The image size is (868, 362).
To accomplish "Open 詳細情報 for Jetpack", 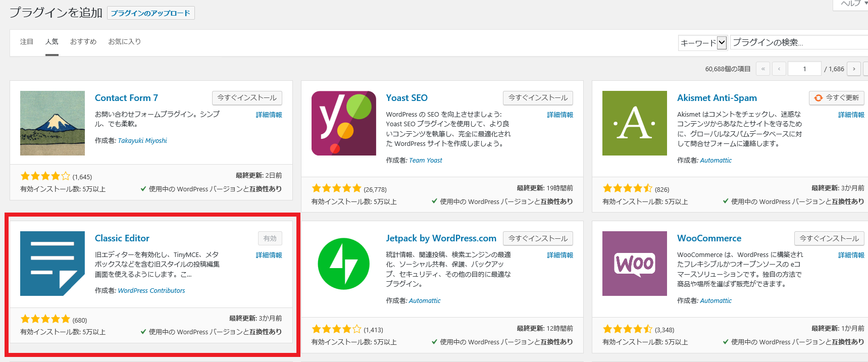I will (x=560, y=255).
